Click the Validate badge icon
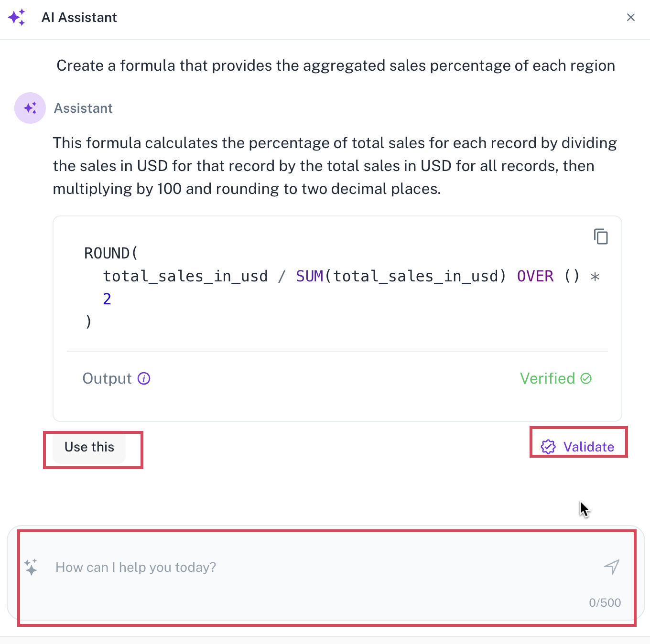The width and height of the screenshot is (650, 644). 548,447
